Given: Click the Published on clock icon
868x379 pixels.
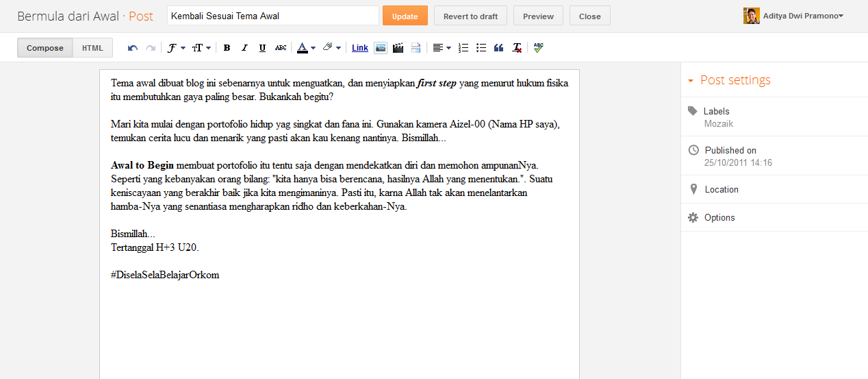Looking at the screenshot, I should point(693,150).
